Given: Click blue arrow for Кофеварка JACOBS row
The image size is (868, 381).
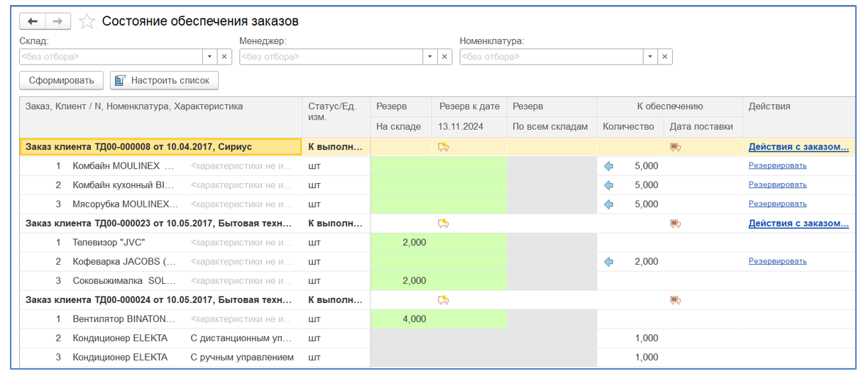Looking at the screenshot, I should coord(608,262).
